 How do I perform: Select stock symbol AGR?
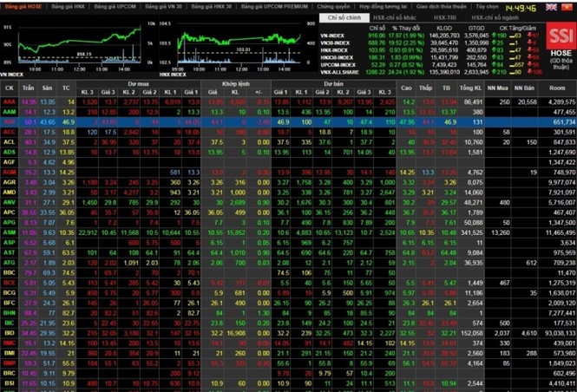[10, 182]
